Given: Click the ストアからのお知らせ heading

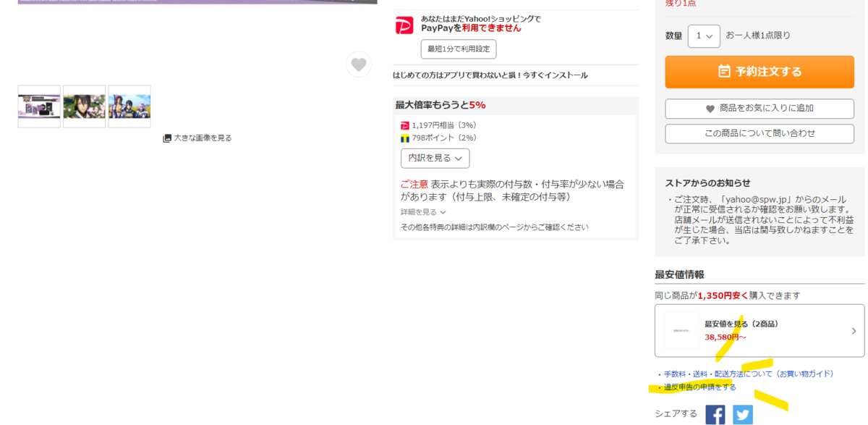Looking at the screenshot, I should (707, 182).
